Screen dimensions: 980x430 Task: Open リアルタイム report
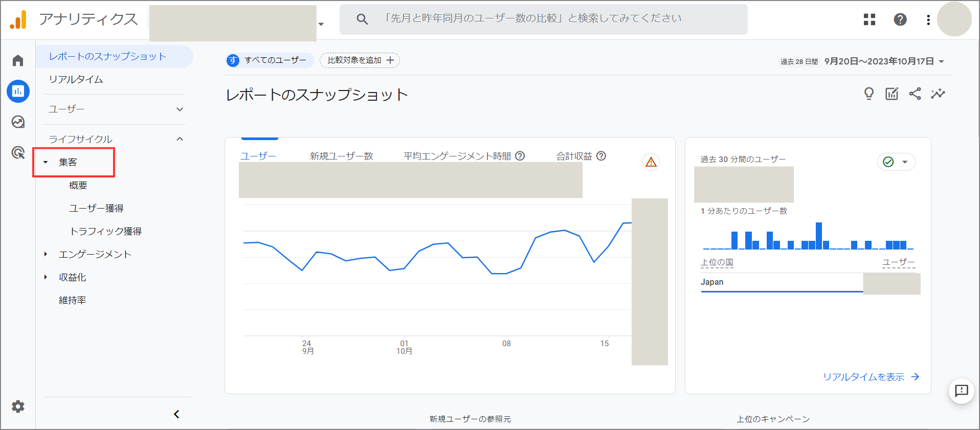pos(76,79)
